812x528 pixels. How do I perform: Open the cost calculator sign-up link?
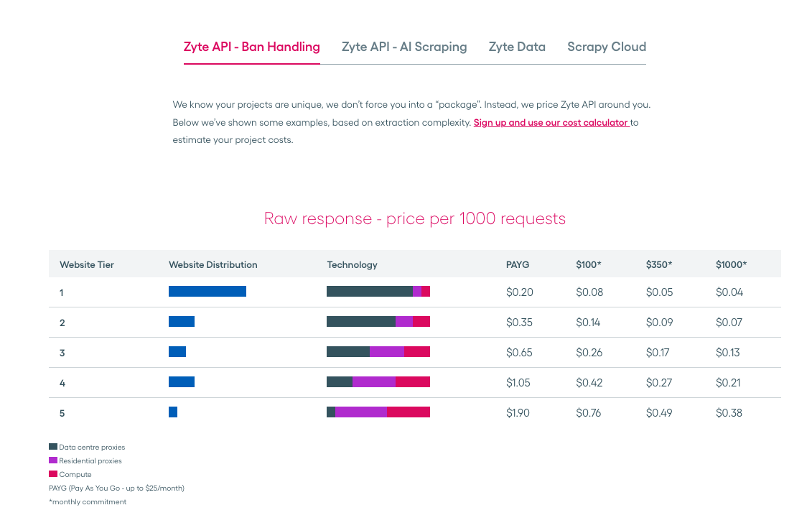tap(551, 122)
